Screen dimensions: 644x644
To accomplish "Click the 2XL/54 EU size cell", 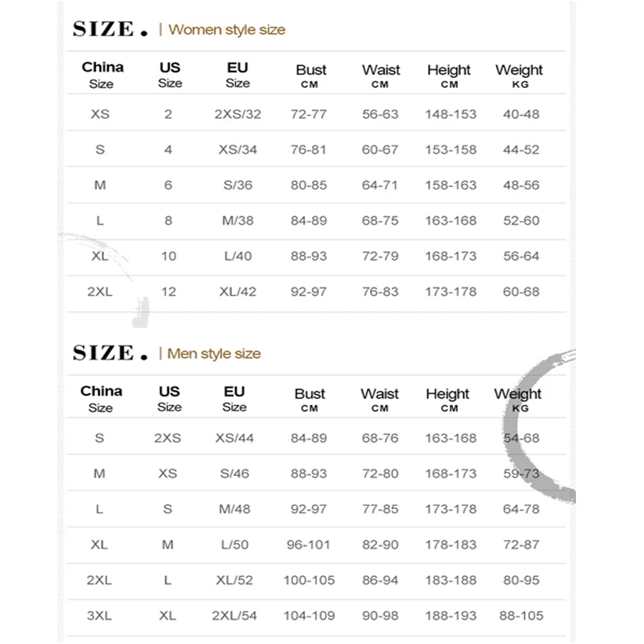I will pyautogui.click(x=235, y=615).
